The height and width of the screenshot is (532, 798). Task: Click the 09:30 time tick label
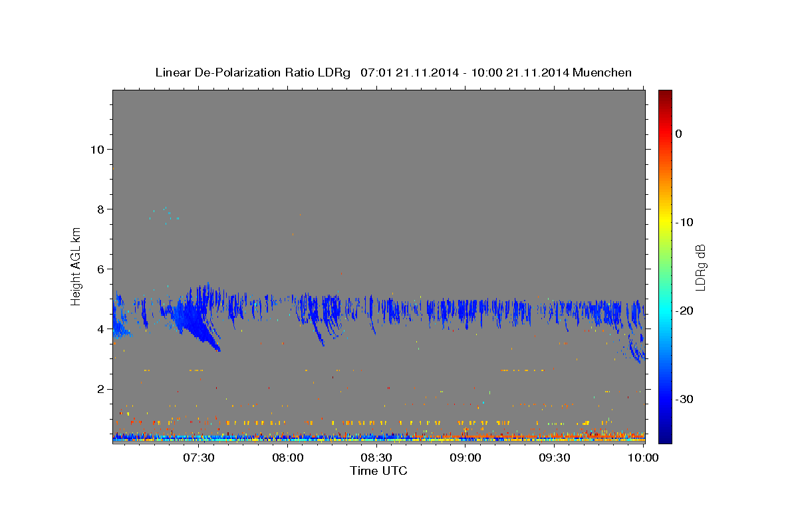pos(554,458)
